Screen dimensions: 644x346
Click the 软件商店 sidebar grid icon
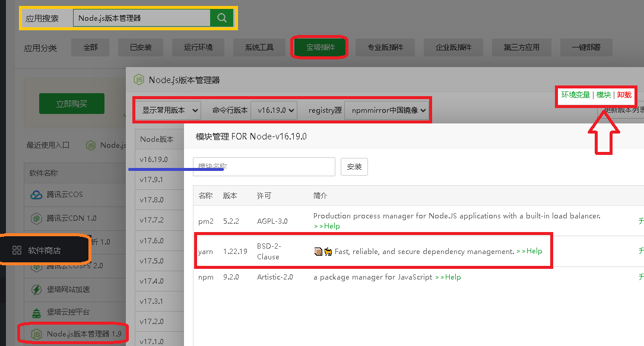pyautogui.click(x=17, y=250)
